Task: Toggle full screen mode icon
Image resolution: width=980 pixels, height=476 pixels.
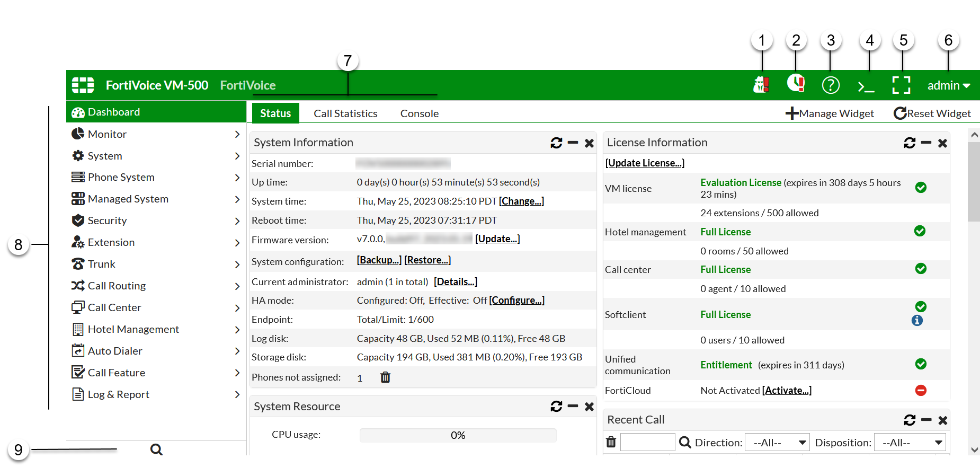Action: 901,85
